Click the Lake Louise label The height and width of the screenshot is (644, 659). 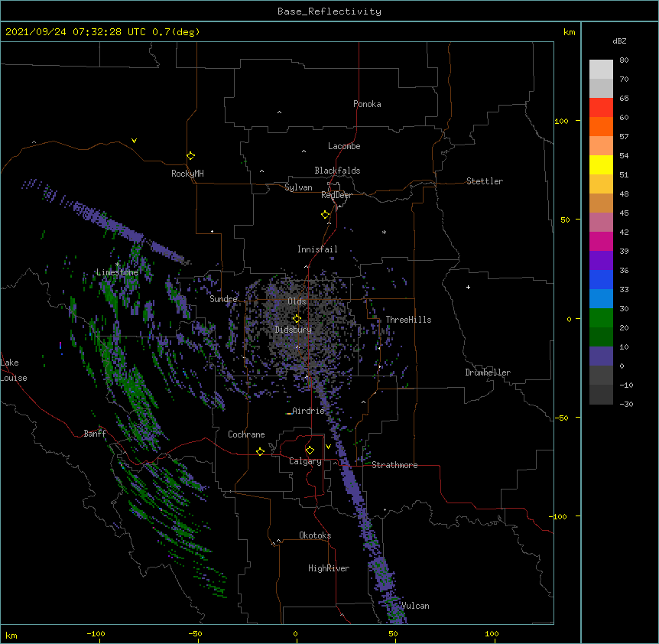point(14,370)
